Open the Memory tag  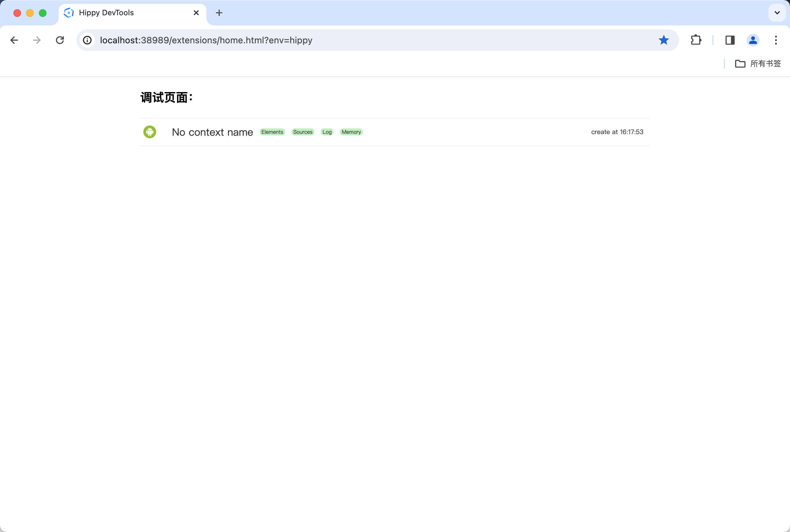click(x=351, y=132)
